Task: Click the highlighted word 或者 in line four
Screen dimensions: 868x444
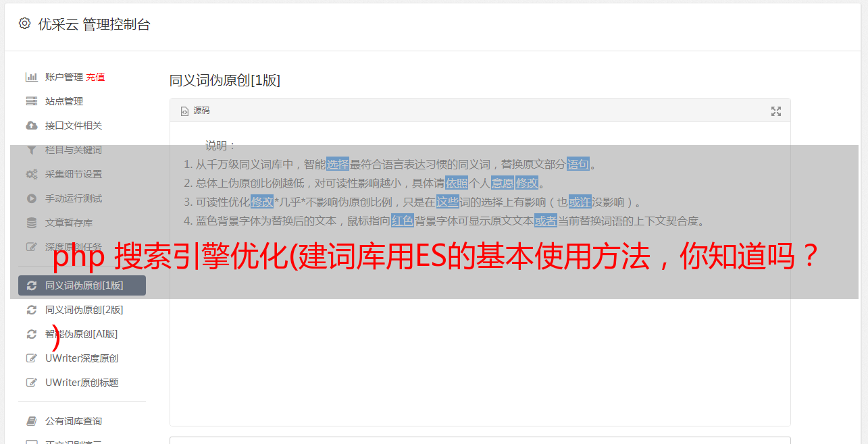Action: coord(546,221)
